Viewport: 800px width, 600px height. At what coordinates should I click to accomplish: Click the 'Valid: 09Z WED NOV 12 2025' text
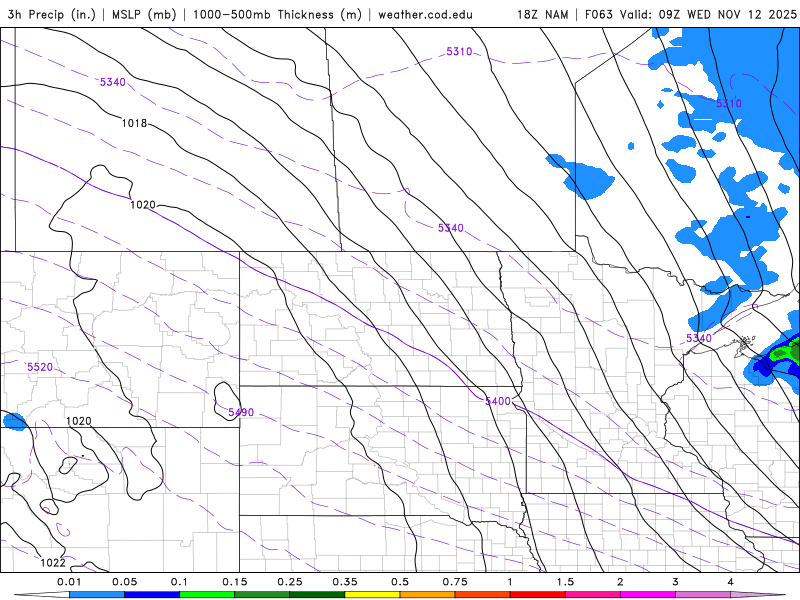pyautogui.click(x=708, y=14)
